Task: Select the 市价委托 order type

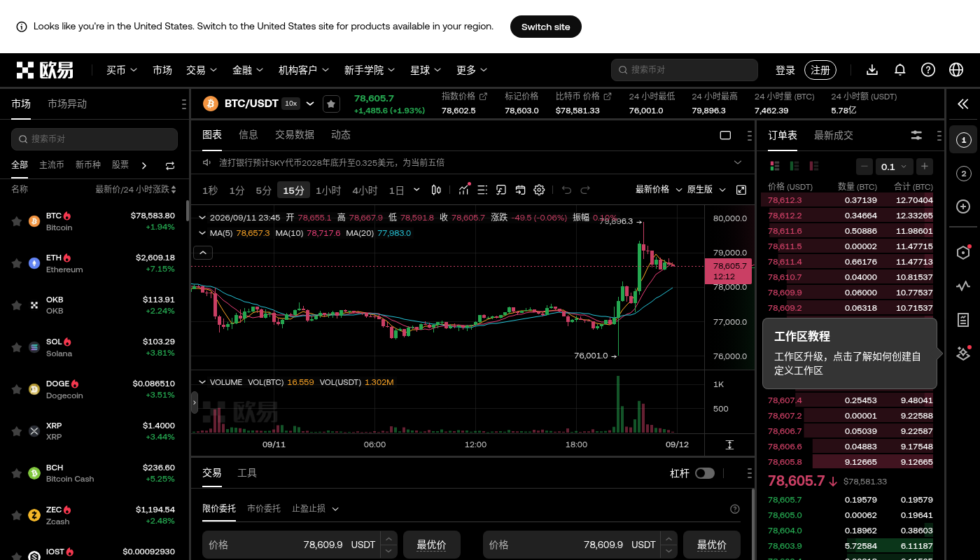Action: point(264,508)
